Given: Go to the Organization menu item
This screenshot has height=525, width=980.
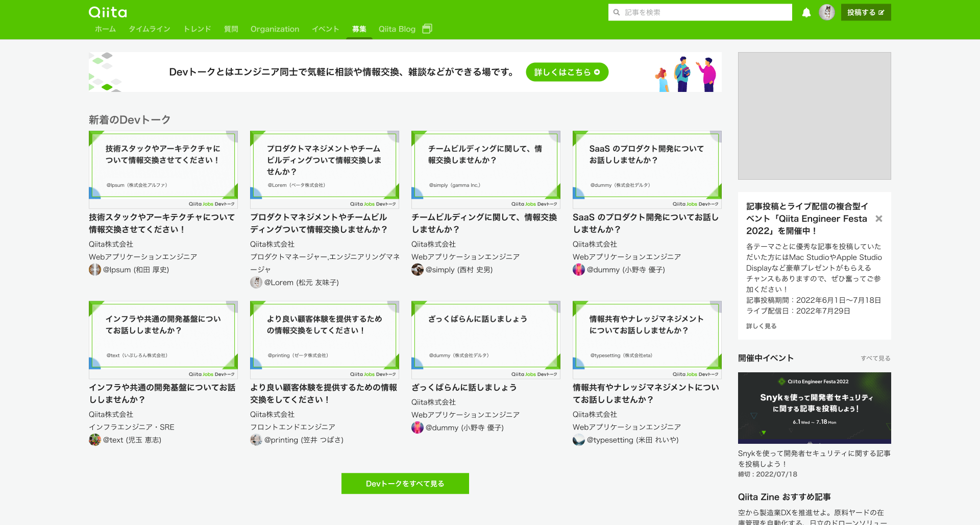Looking at the screenshot, I should [x=275, y=29].
